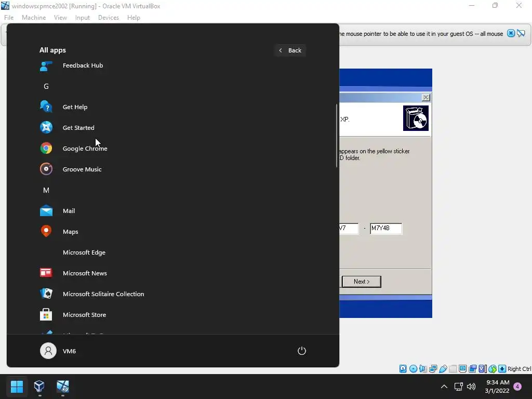The height and width of the screenshot is (399, 532).
Task: Click the audio status icon in VirtualBox
Action: (423, 369)
